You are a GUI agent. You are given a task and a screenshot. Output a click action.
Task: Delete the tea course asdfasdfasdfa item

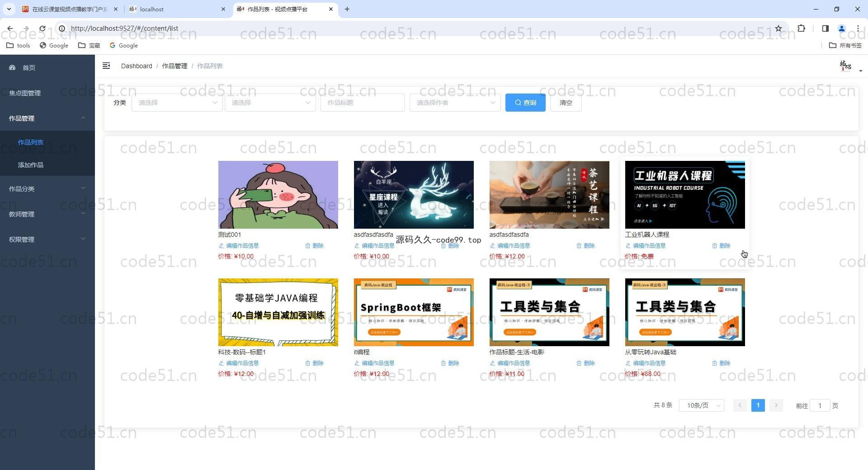[585, 246]
